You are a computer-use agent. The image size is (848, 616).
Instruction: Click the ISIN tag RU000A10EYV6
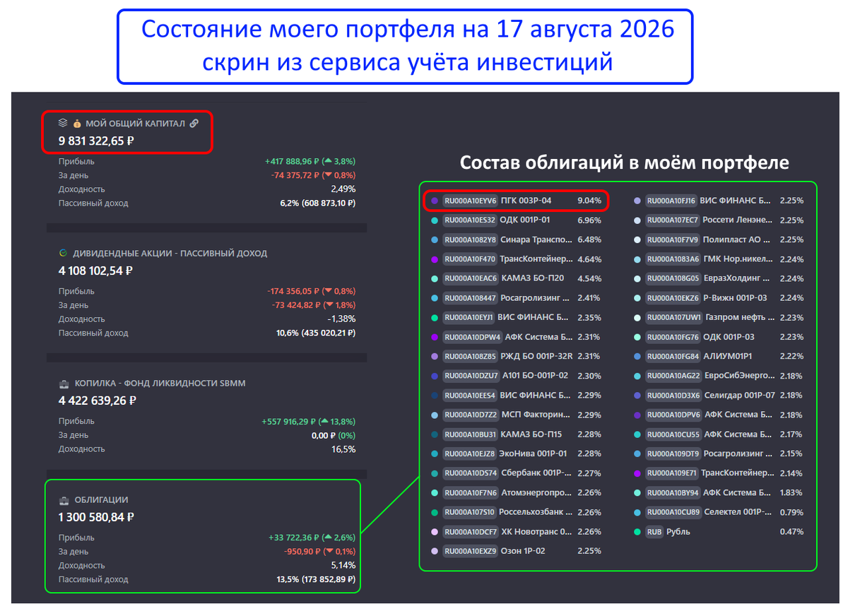pos(470,201)
